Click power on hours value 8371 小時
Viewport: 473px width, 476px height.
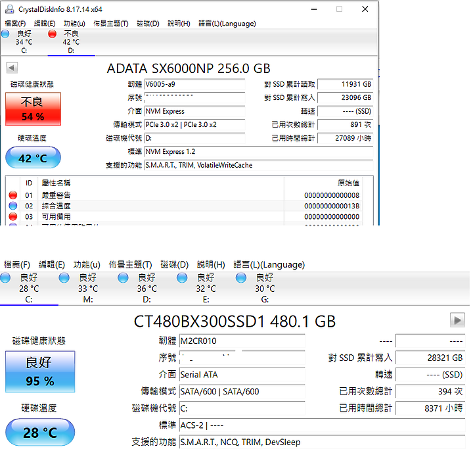point(430,408)
